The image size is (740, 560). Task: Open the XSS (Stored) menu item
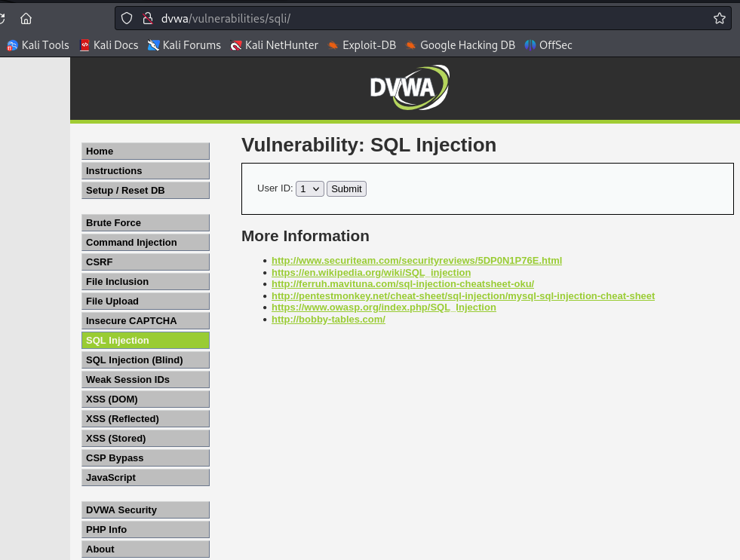[146, 439]
